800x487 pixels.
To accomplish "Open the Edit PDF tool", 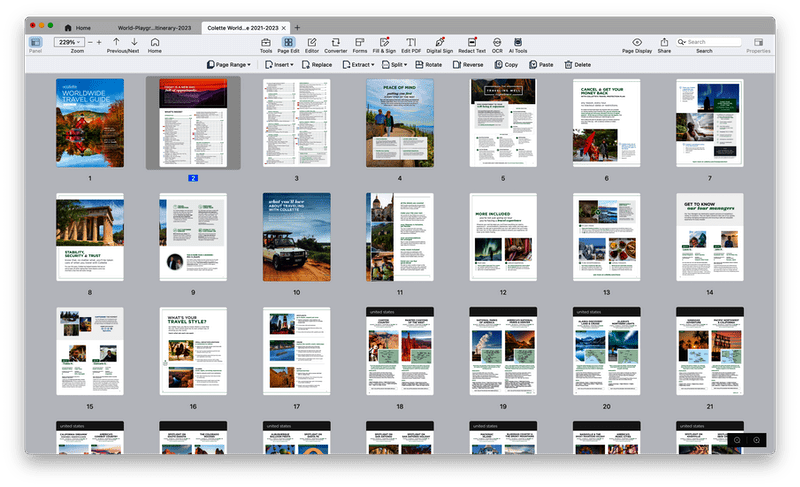I will pos(410,42).
